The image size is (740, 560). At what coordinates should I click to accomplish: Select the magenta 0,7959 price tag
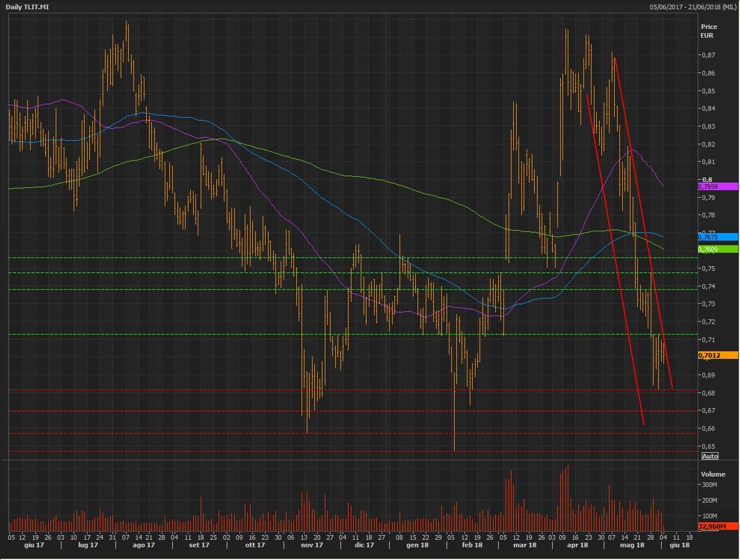pos(718,187)
